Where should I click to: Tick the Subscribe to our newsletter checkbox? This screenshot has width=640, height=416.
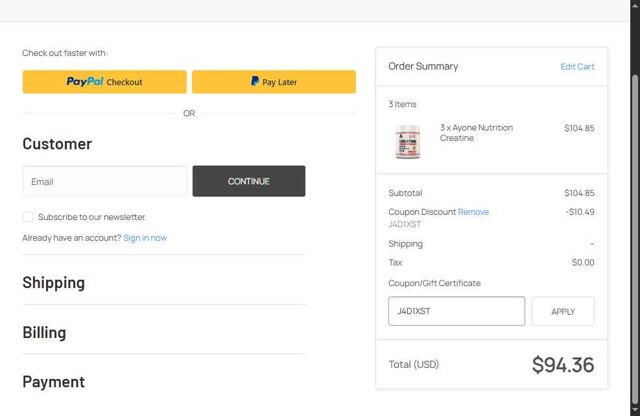click(28, 217)
